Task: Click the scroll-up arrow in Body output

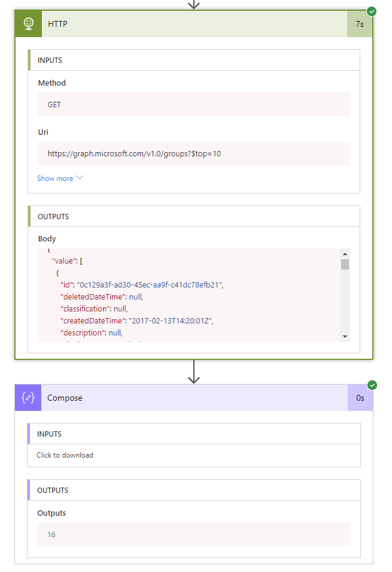Action: tap(345, 253)
